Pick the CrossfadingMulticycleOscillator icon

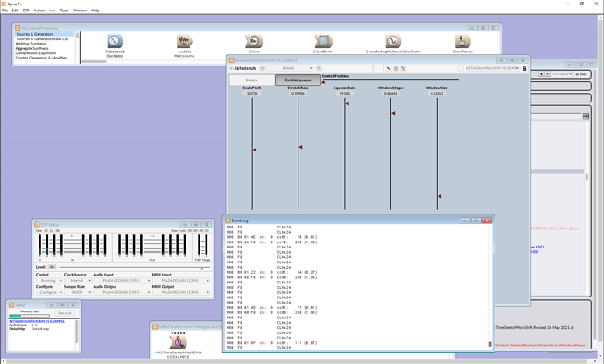click(393, 41)
